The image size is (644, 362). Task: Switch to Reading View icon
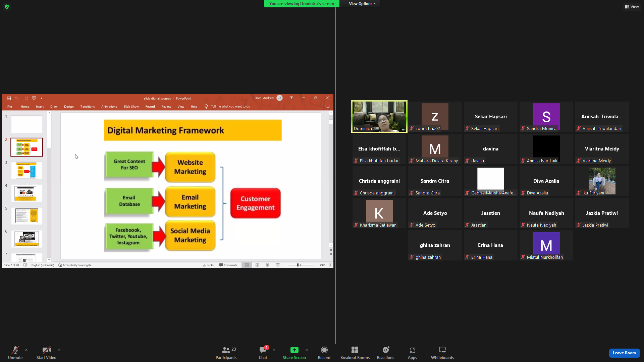267,265
